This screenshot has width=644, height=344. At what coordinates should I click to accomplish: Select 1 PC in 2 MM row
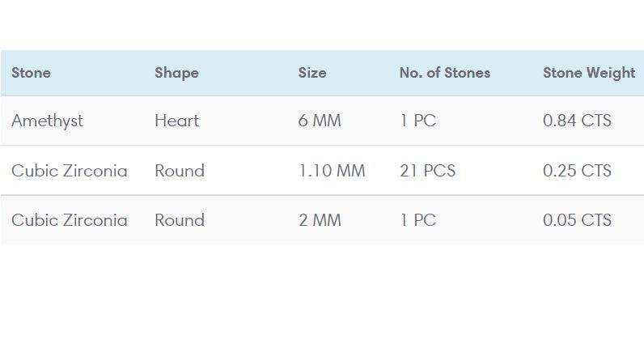pyautogui.click(x=417, y=220)
